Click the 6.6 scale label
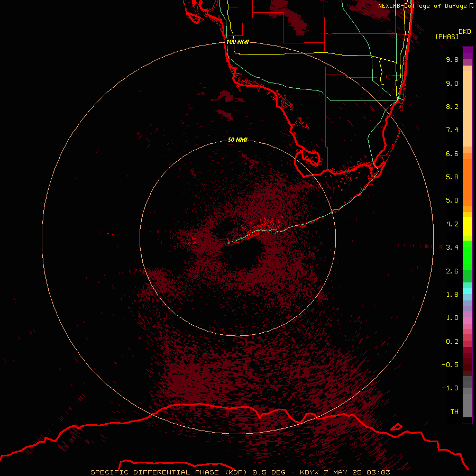Image resolution: width=476 pixels, height=476 pixels. 452,153
